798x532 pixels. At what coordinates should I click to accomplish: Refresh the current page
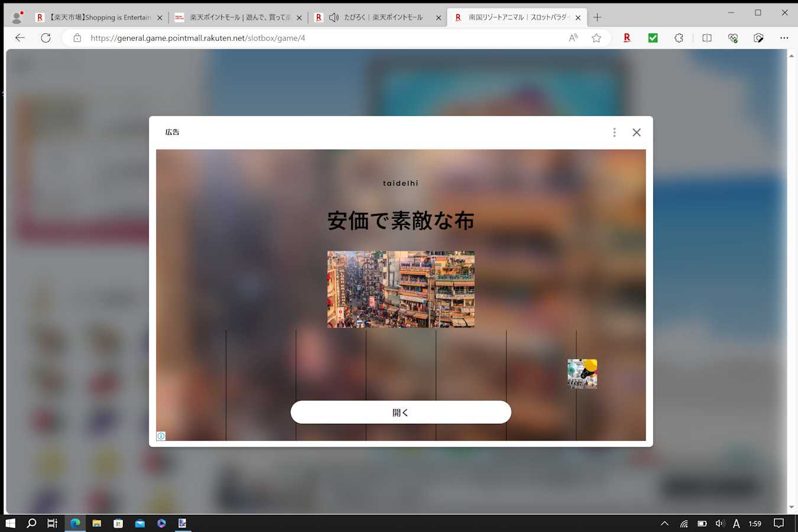point(46,38)
